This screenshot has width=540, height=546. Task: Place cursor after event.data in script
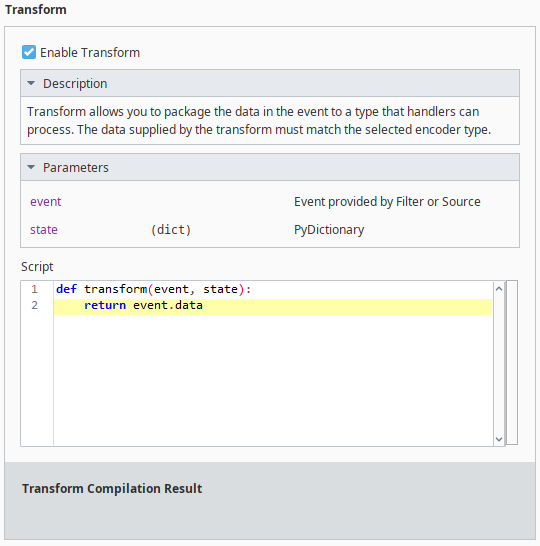click(x=203, y=305)
